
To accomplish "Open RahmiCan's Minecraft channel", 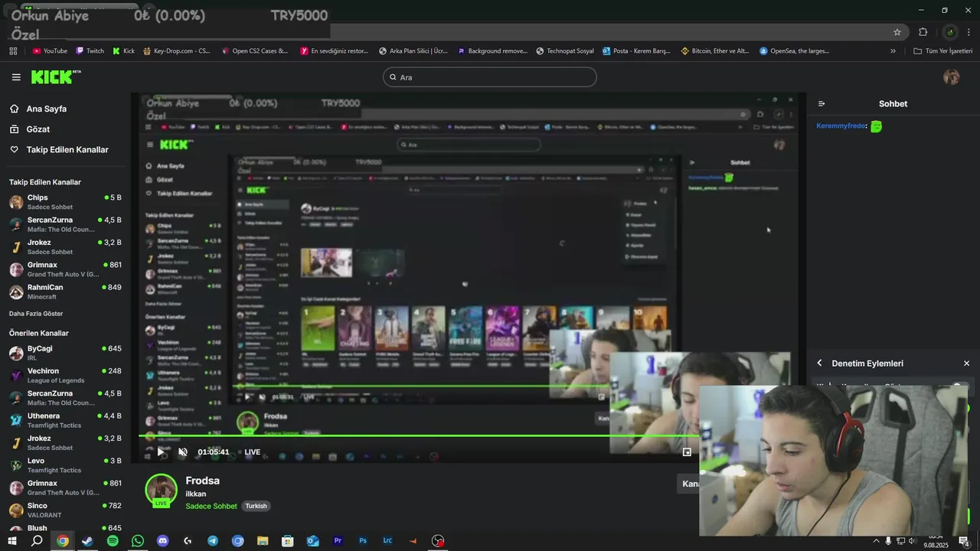I will tap(65, 292).
